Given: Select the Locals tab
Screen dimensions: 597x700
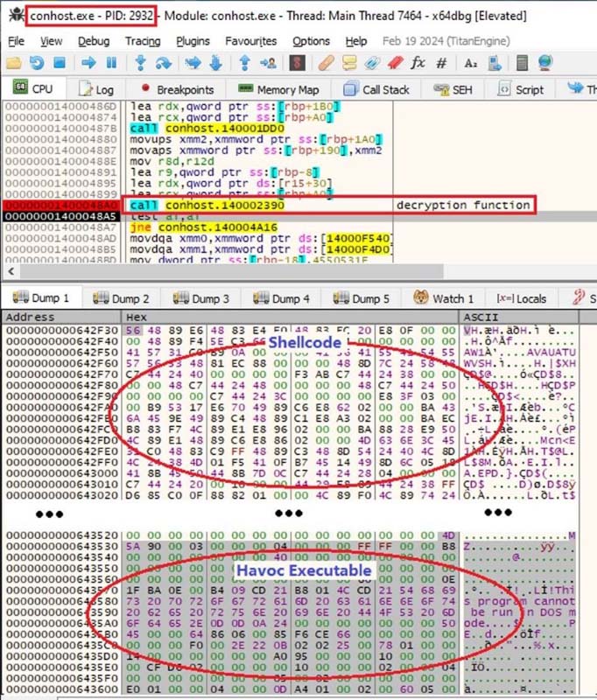Looking at the screenshot, I should [521, 298].
